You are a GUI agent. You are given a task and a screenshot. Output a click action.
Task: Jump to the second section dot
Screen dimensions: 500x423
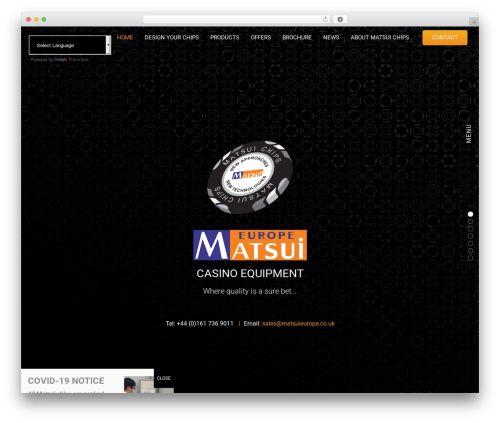tap(470, 221)
